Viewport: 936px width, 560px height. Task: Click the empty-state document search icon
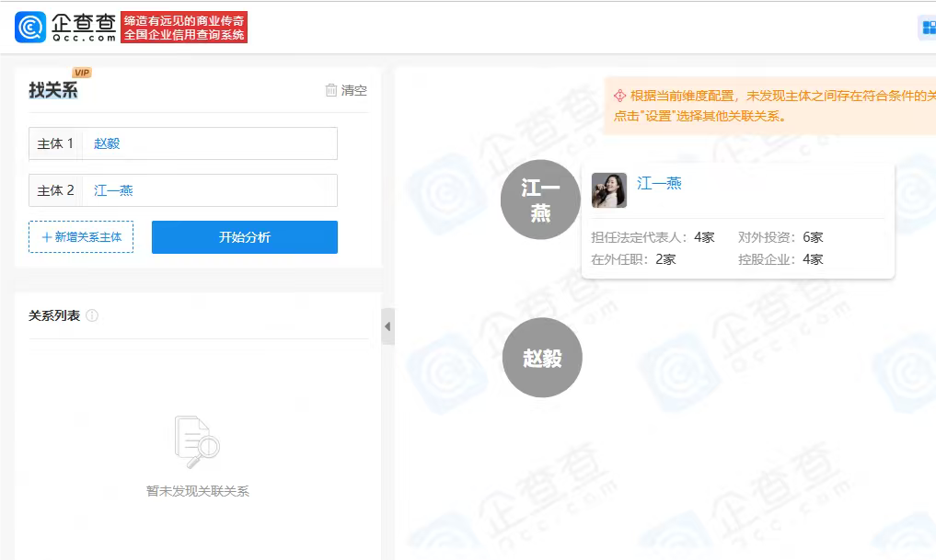coord(197,443)
